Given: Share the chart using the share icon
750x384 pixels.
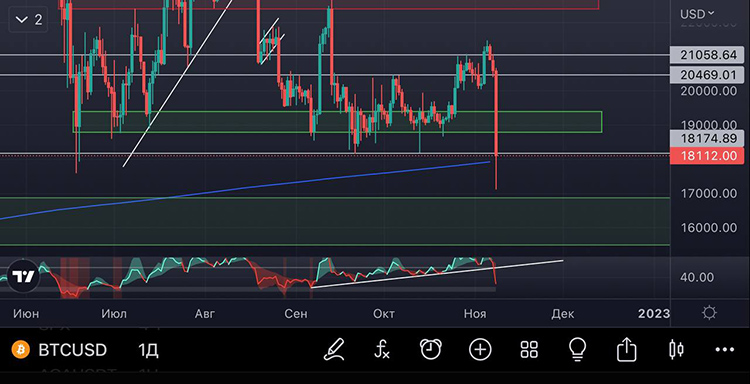Looking at the screenshot, I should click(627, 350).
